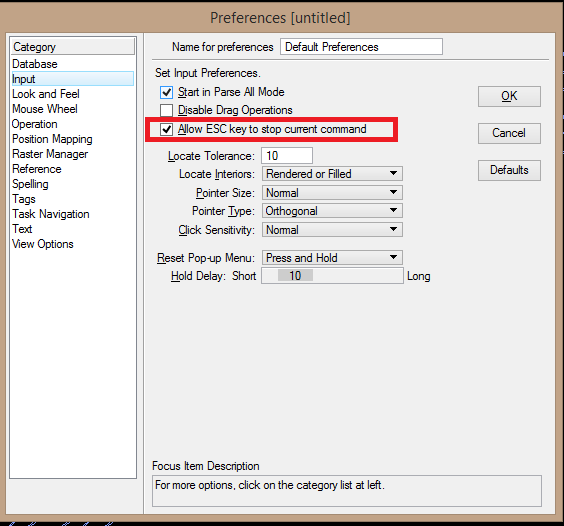The width and height of the screenshot is (564, 526).
Task: Open the Task Navigation category
Action: point(51,214)
